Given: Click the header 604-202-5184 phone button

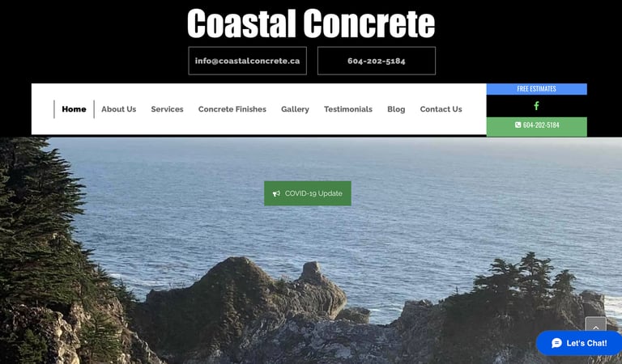Looking at the screenshot, I should 377,61.
